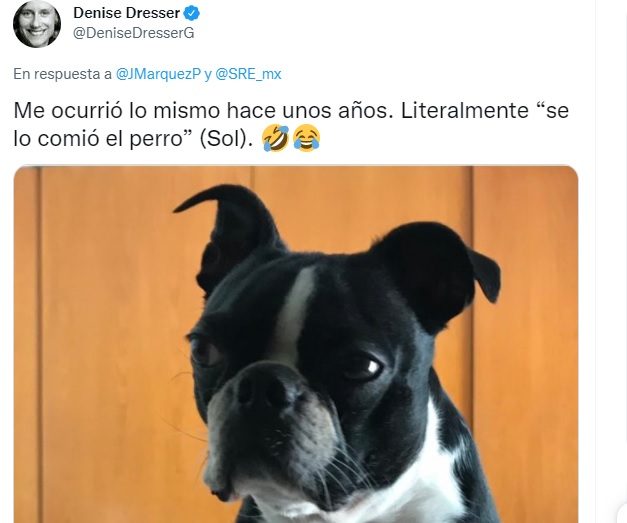
Task: Open the @DeniseDresserG handle
Action: point(134,33)
